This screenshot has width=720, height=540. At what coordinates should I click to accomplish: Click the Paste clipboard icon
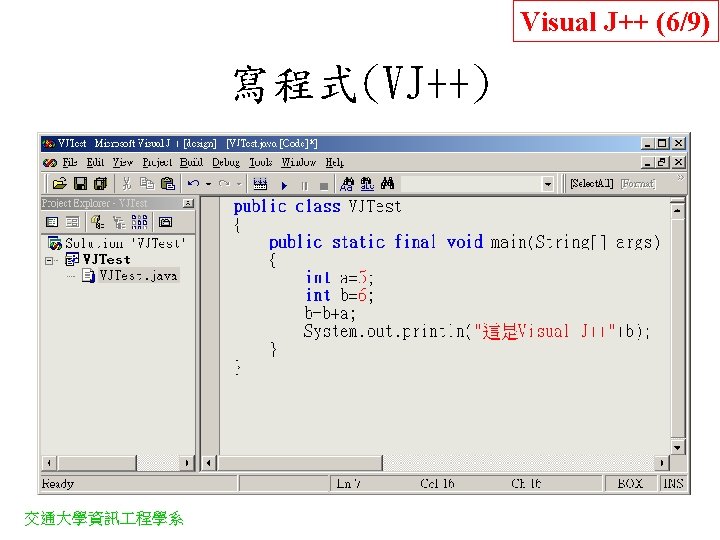pyautogui.click(x=168, y=184)
